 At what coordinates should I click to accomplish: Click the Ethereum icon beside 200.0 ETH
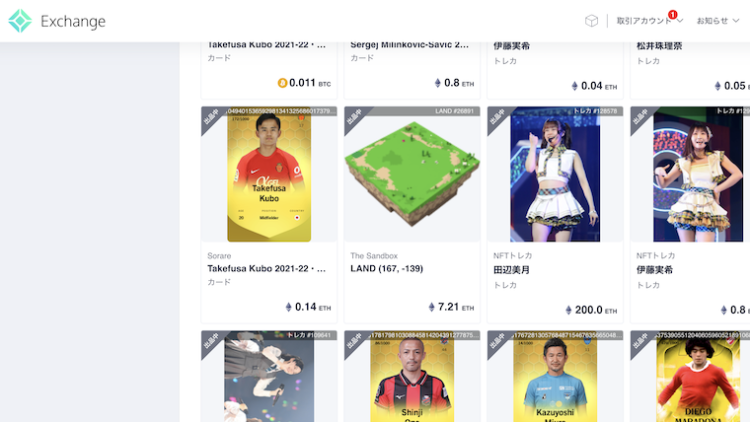568,310
